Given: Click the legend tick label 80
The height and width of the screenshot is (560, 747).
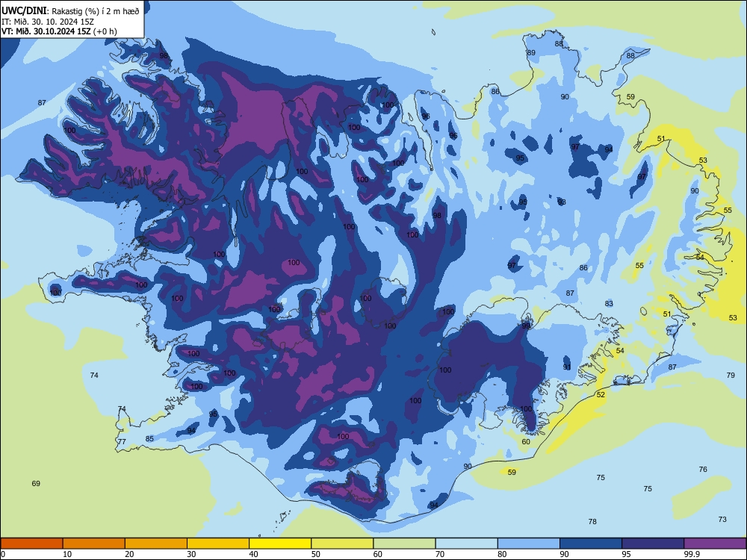Looking at the screenshot, I should (x=503, y=554).
